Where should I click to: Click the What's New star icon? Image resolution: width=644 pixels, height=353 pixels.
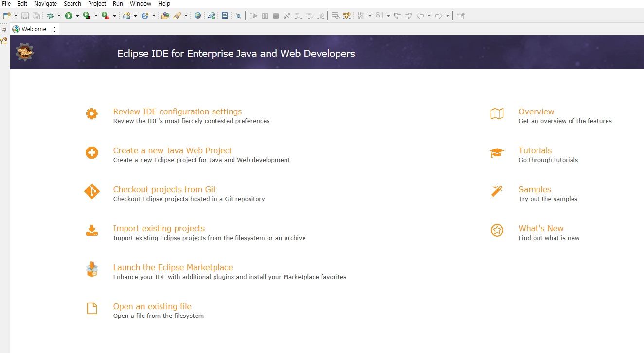tap(497, 230)
